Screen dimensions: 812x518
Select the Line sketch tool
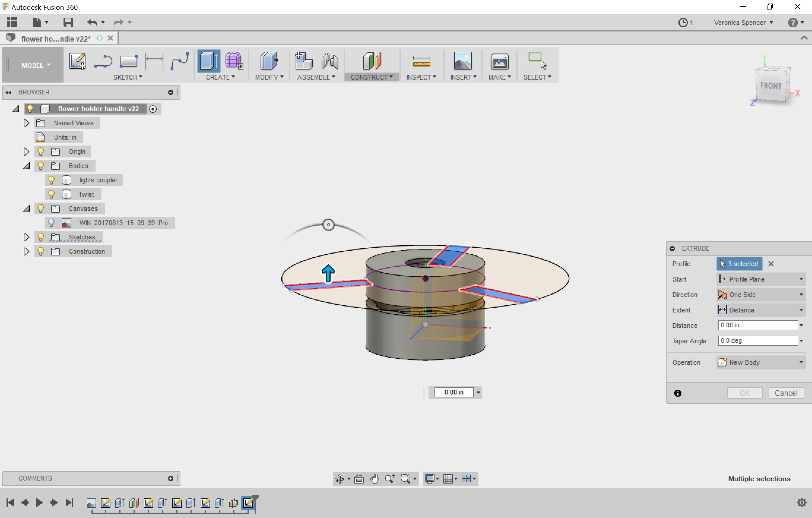(103, 61)
